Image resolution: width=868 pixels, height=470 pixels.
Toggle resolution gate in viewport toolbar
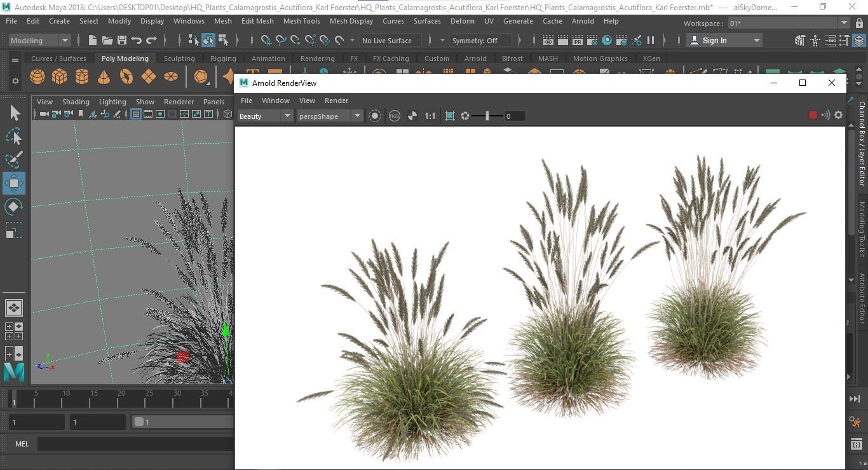point(160,114)
